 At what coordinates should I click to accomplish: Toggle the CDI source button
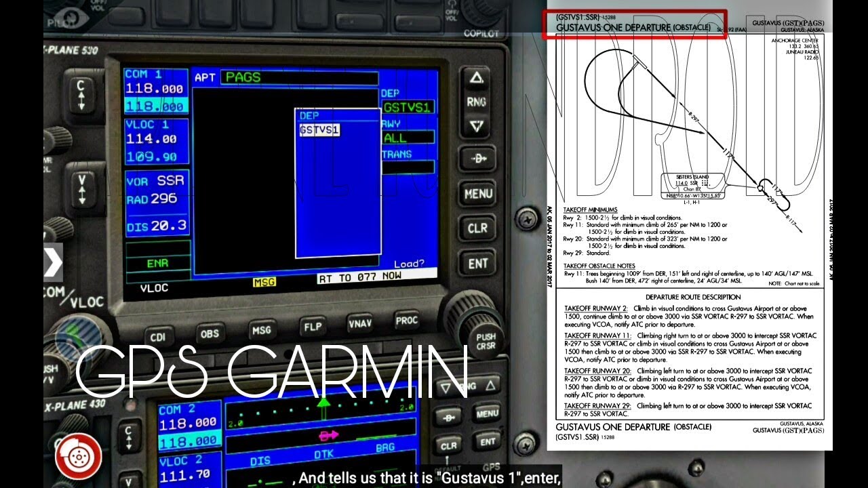click(158, 337)
